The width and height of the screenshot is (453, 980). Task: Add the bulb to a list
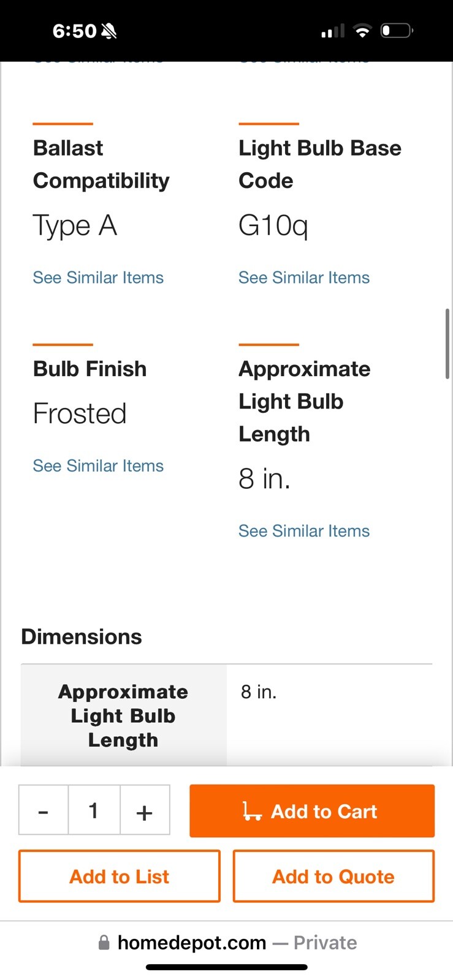120,876
